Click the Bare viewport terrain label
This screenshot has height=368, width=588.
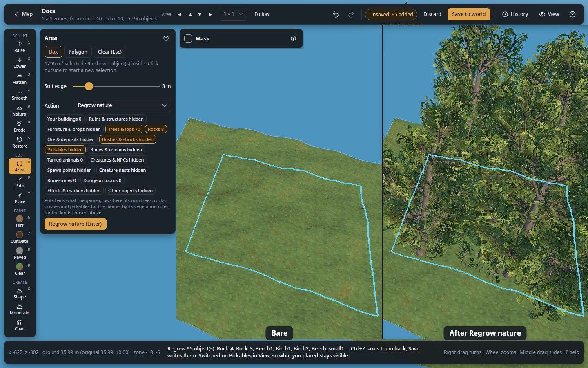pos(280,333)
